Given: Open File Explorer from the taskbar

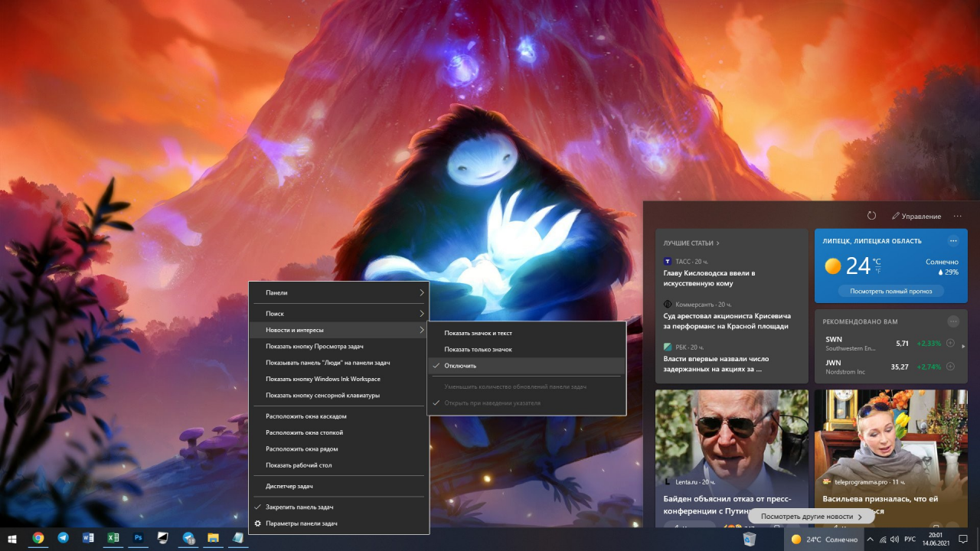Looking at the screenshot, I should (x=214, y=538).
